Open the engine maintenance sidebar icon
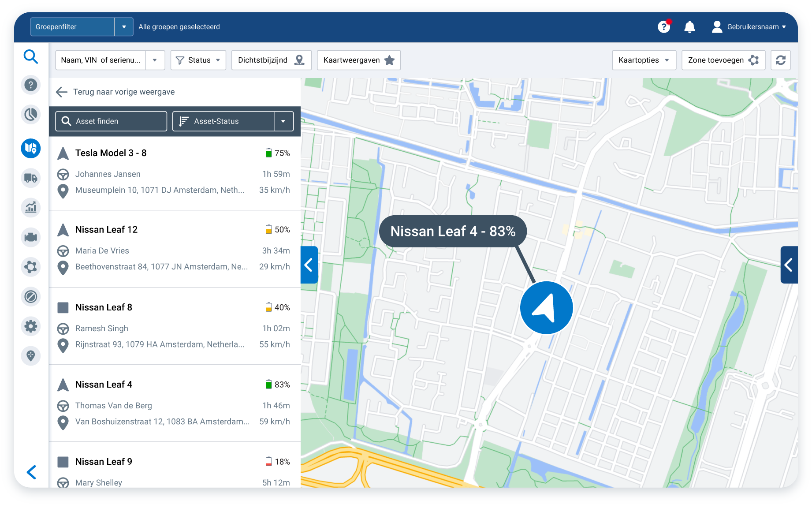Image resolution: width=812 pixels, height=508 pixels. tap(30, 237)
